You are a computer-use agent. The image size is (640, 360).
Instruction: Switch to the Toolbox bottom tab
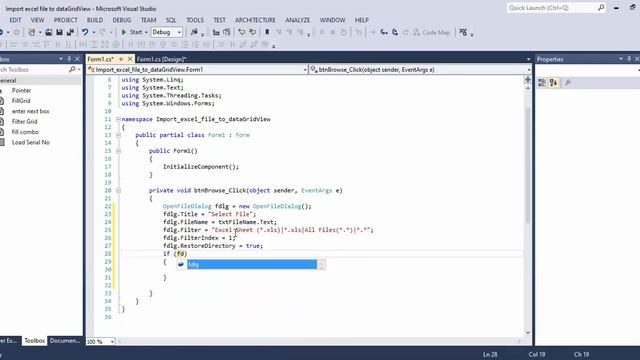coord(35,340)
